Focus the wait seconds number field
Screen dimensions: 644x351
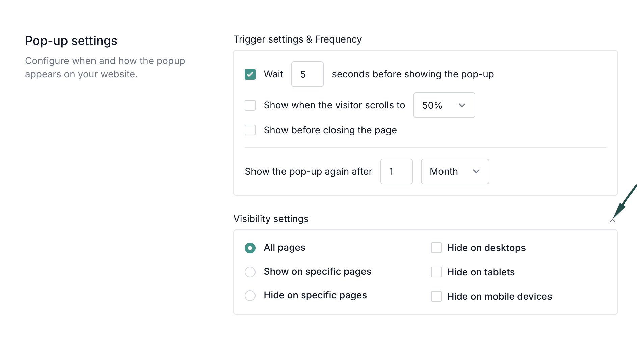click(x=307, y=74)
